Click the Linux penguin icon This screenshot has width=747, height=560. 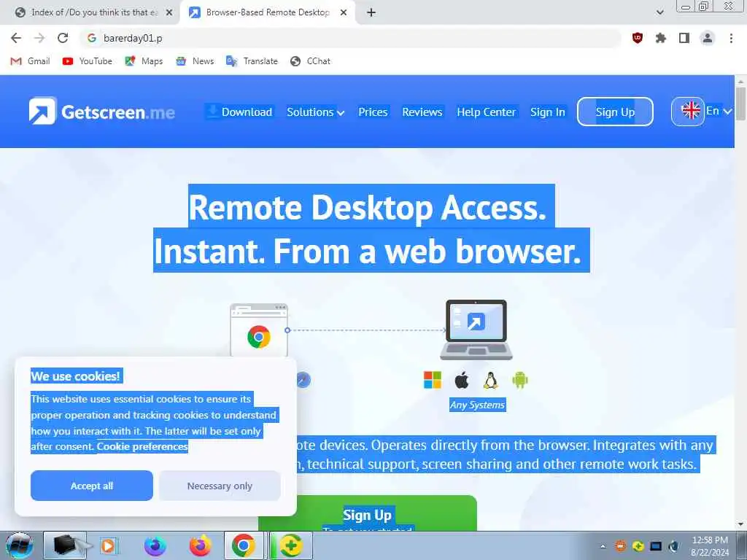(491, 380)
